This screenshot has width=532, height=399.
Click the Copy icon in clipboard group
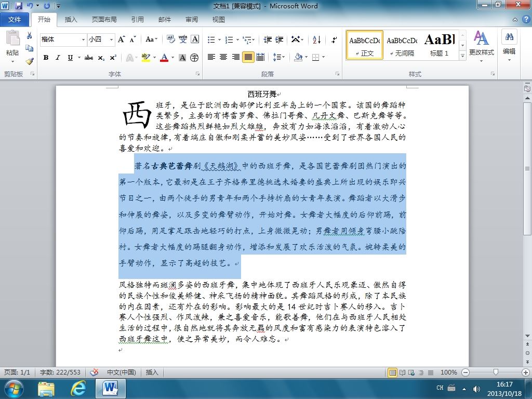click(x=29, y=48)
